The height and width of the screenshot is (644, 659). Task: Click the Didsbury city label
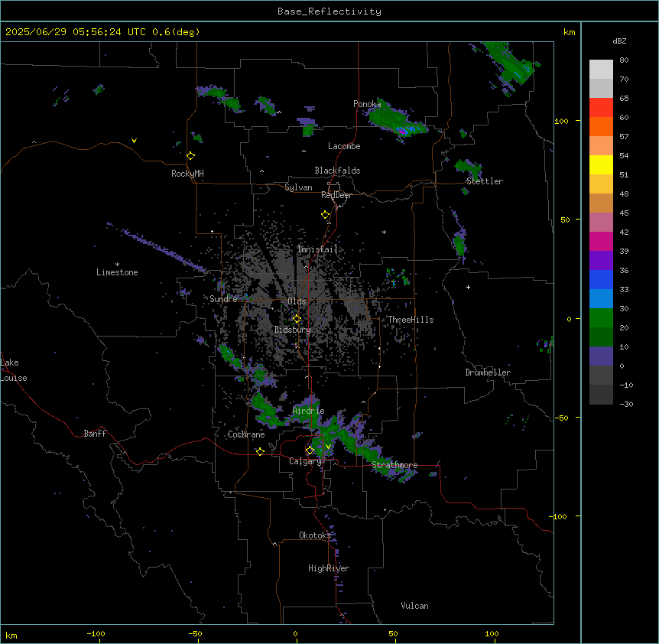[293, 330]
